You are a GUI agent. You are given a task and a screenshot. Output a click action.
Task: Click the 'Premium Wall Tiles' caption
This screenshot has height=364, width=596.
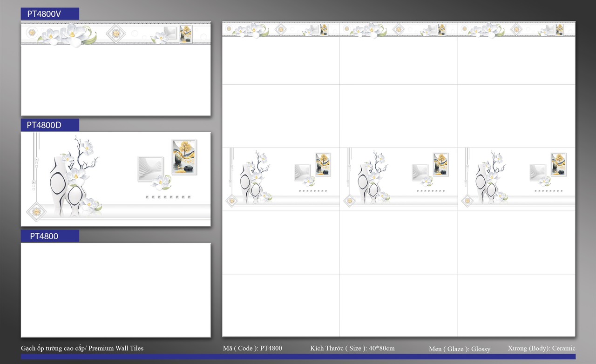click(82, 348)
